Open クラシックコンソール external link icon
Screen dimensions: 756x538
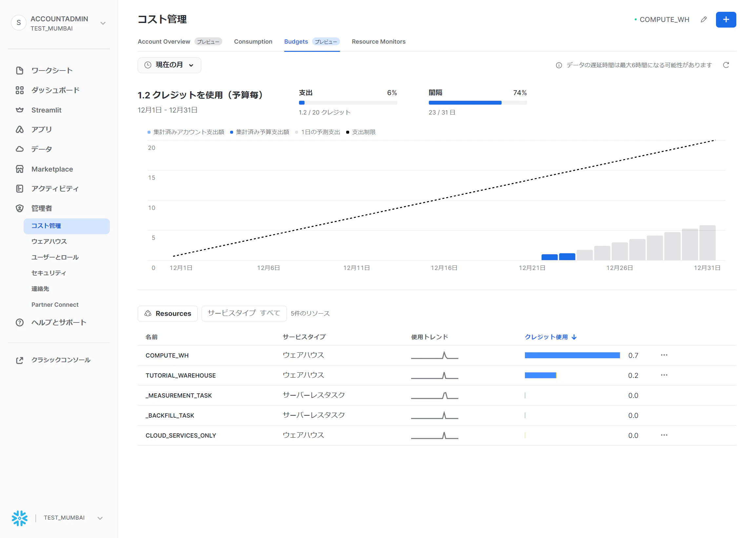coord(20,360)
